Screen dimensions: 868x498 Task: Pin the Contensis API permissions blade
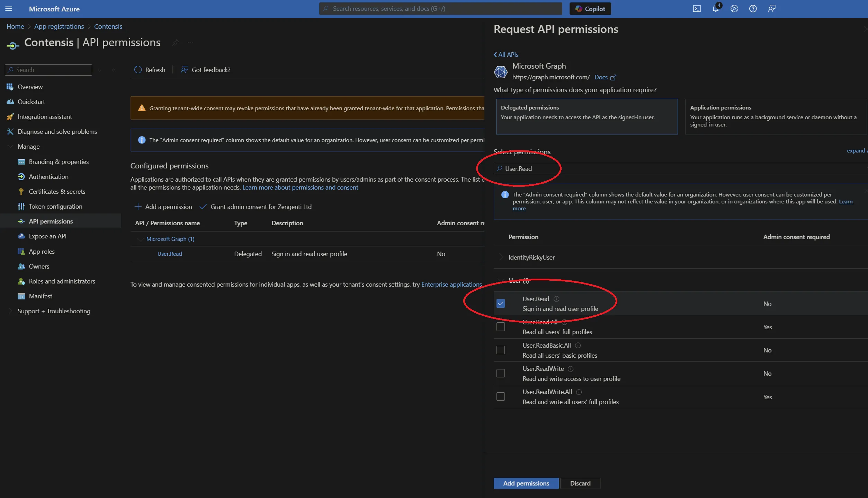point(176,42)
